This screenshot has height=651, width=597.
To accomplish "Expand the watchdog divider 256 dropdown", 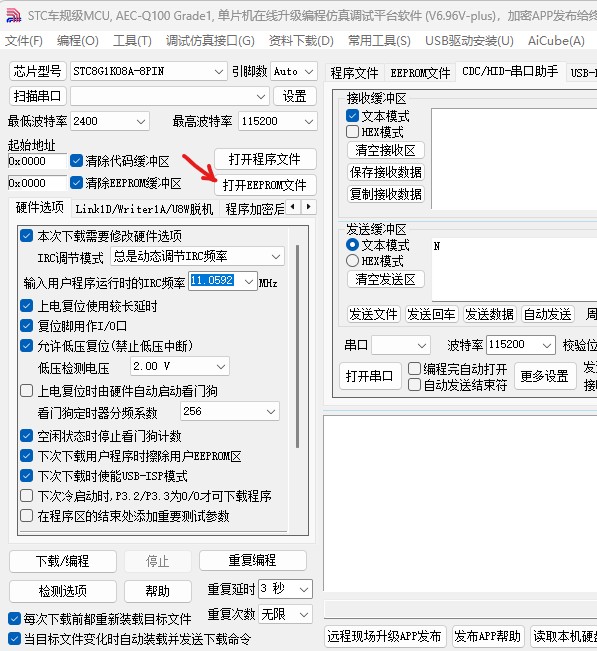I will point(271,411).
